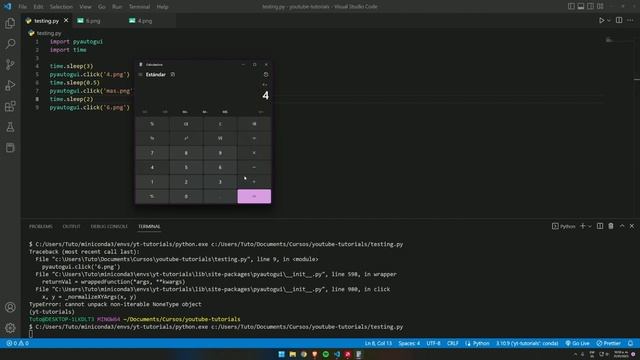Toggle Keep on top next to Estándar
The height and width of the screenshot is (360, 640).
point(173,75)
